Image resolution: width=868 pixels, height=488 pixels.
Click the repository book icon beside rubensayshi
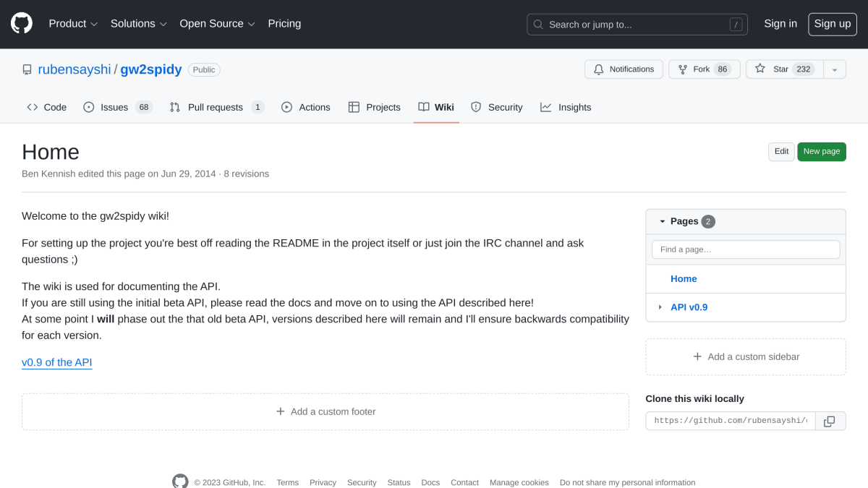27,70
